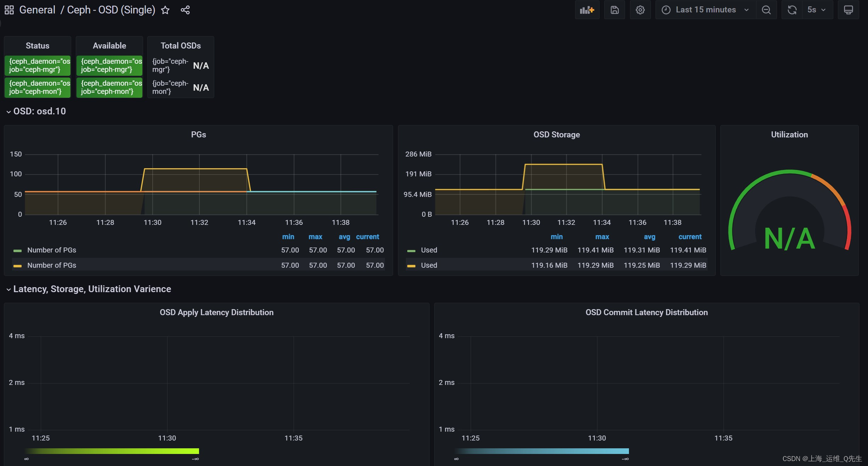Open the General dashboards folder breadcrumb
Image resolution: width=868 pixels, height=466 pixels.
coord(37,10)
